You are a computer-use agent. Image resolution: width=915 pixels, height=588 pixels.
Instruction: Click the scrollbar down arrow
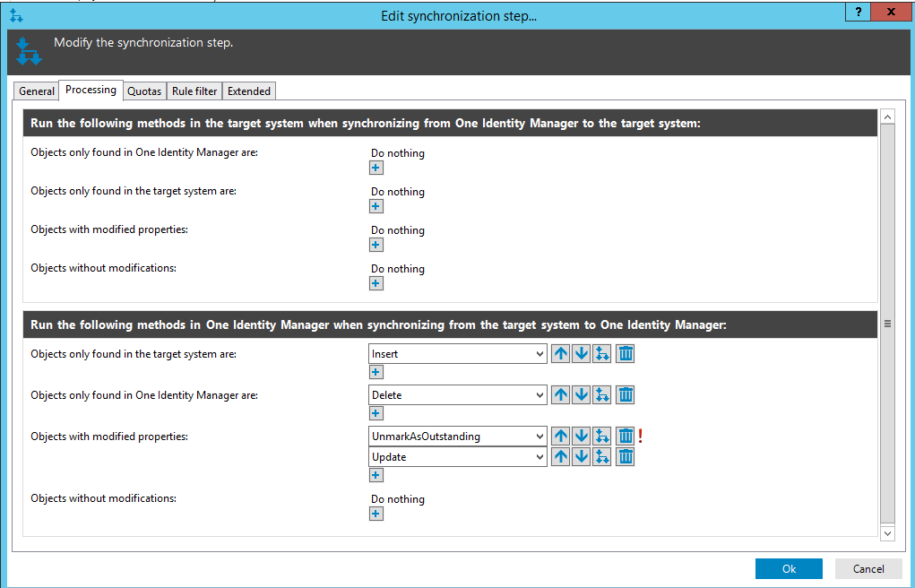pos(887,532)
